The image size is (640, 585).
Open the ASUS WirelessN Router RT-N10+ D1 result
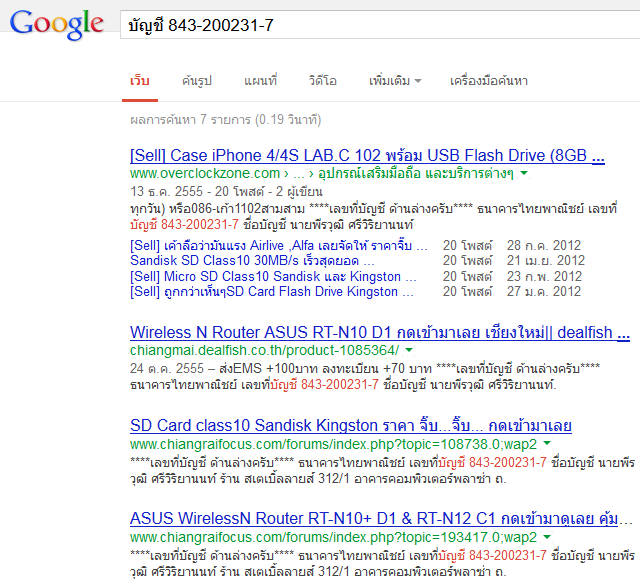(x=381, y=518)
